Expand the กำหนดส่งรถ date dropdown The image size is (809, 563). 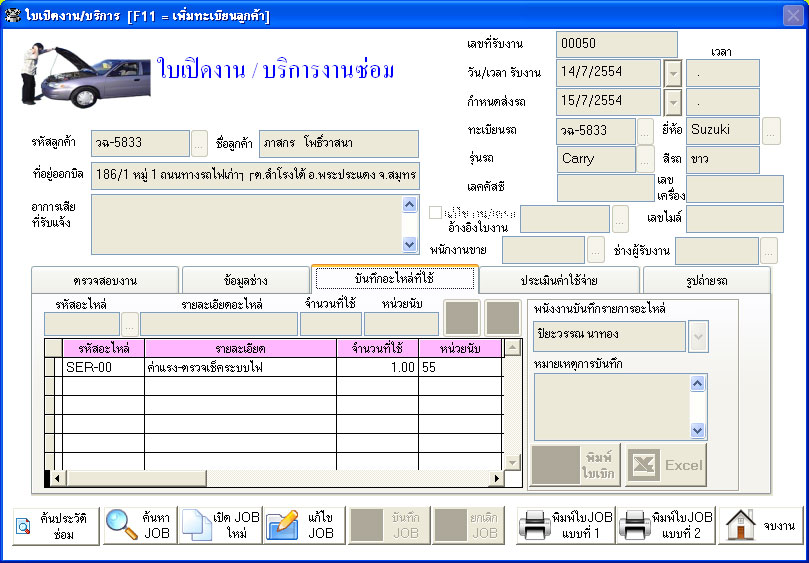pos(673,102)
